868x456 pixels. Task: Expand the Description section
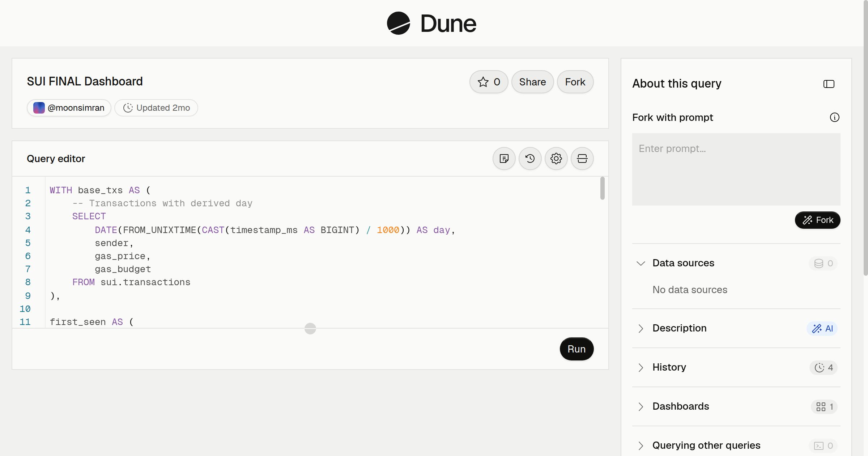(x=641, y=328)
